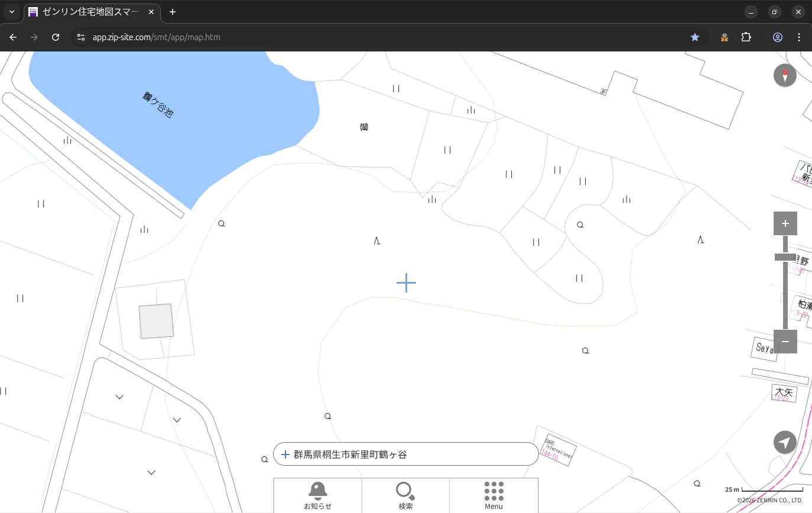Open Chrome's three-dot menu

point(799,37)
